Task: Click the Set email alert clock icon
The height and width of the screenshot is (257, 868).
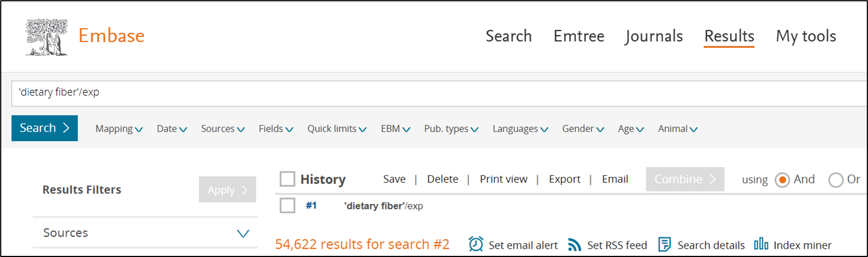Action: click(476, 244)
